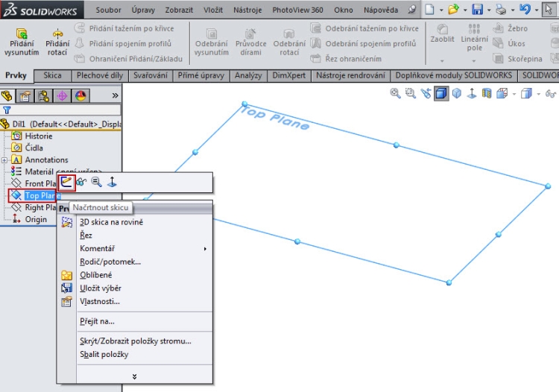Choose 3D skica na rovině
This screenshot has height=392, width=559.
coord(111,222)
